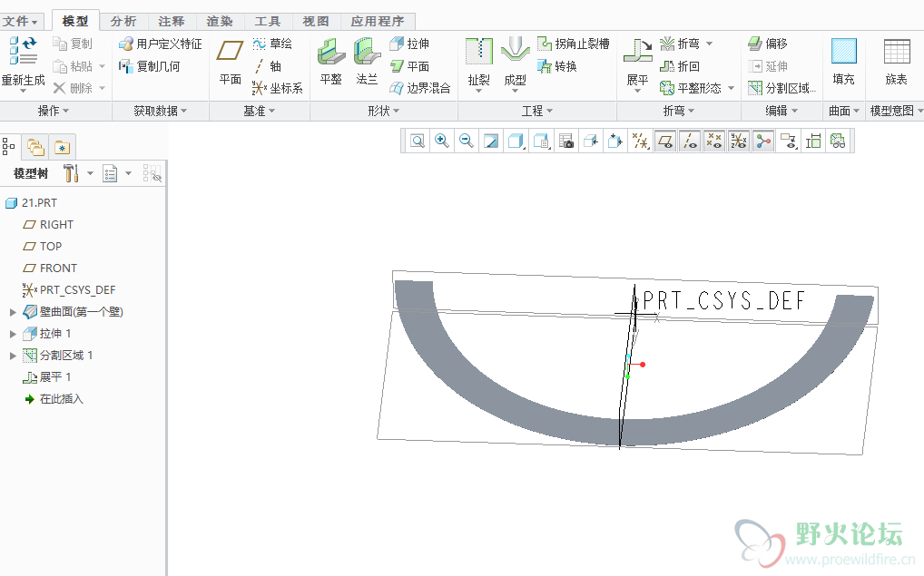Expand the 壁曲面(第一个壁) tree node
Image resolution: width=924 pixels, height=576 pixels.
[x=13, y=312]
